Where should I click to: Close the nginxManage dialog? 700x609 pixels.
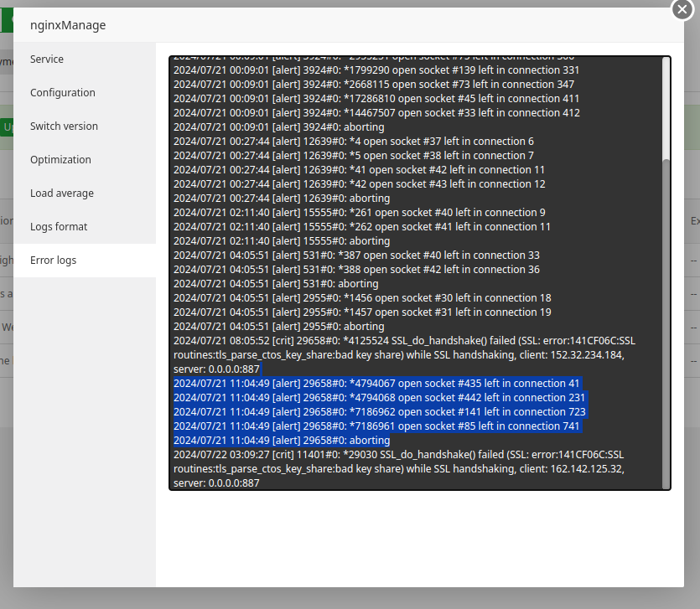(x=682, y=9)
